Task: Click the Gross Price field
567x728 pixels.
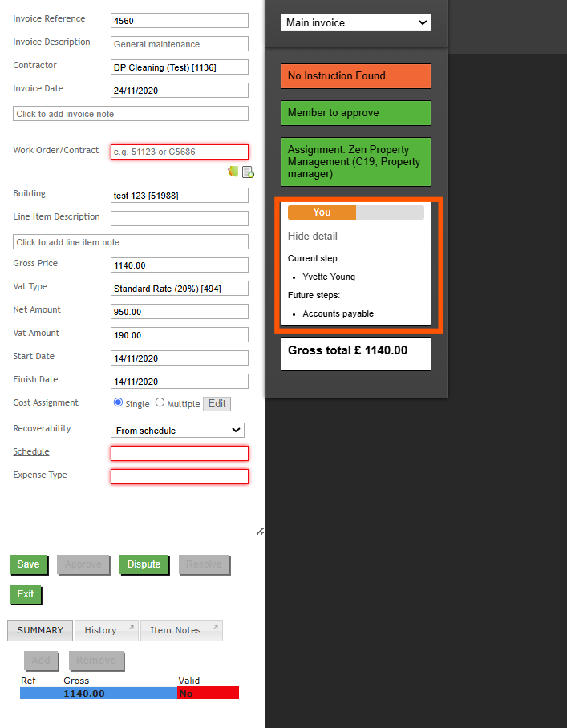Action: tap(180, 265)
